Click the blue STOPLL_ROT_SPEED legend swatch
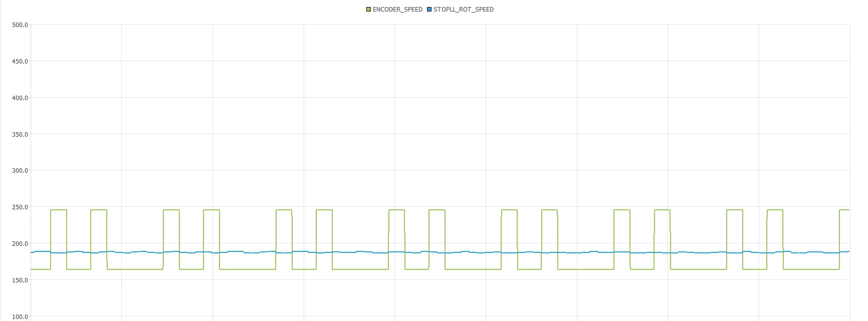This screenshot has width=868, height=321. coord(429,10)
